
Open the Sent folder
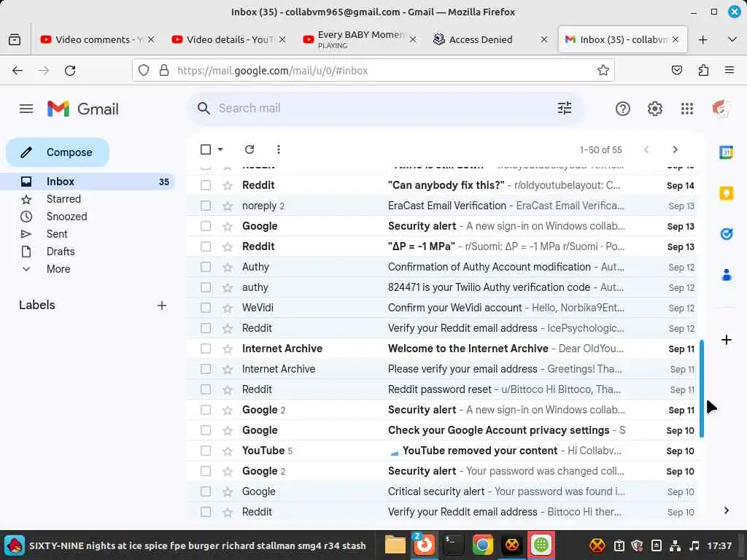[x=57, y=234]
